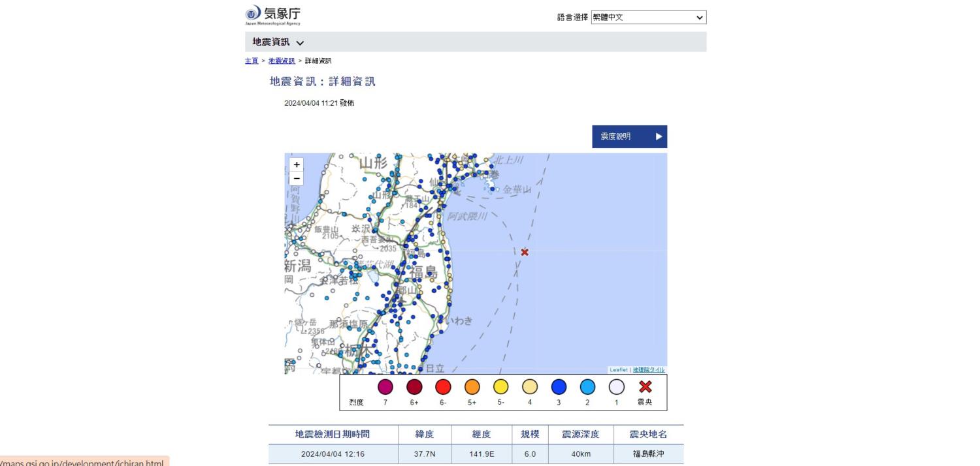980x466 pixels.
Task: Click the intensity 5+ orange legend circle
Action: tap(472, 387)
